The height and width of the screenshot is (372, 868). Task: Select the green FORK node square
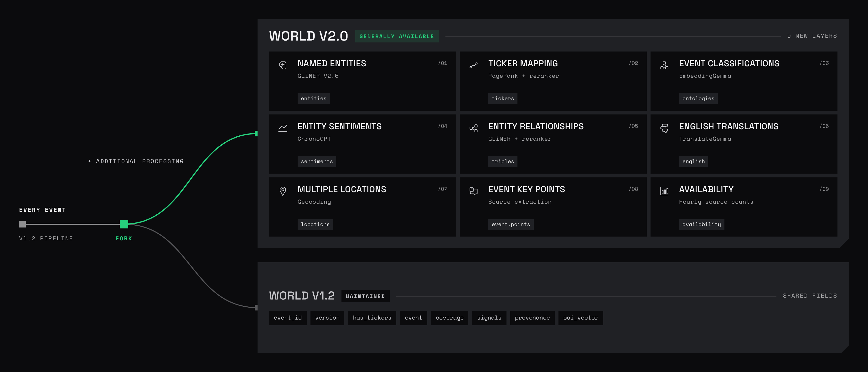point(124,224)
